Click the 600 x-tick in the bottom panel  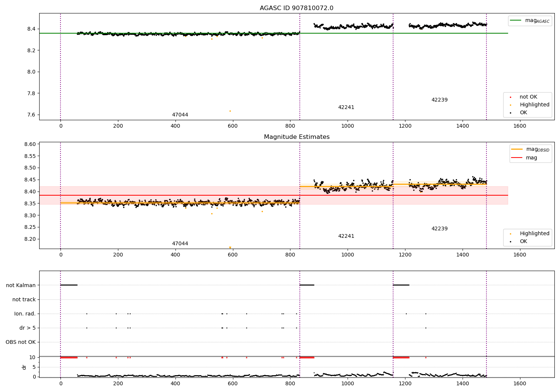233,383
